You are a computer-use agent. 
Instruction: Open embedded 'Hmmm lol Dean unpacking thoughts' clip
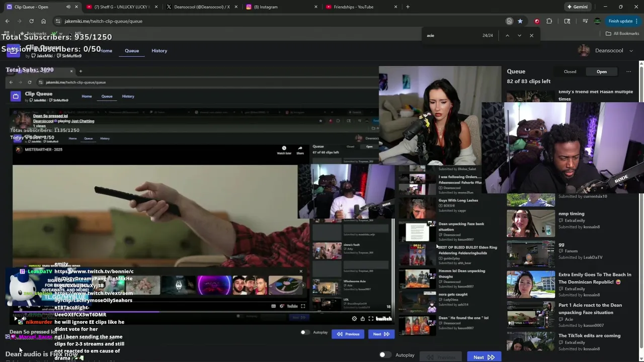click(x=461, y=273)
